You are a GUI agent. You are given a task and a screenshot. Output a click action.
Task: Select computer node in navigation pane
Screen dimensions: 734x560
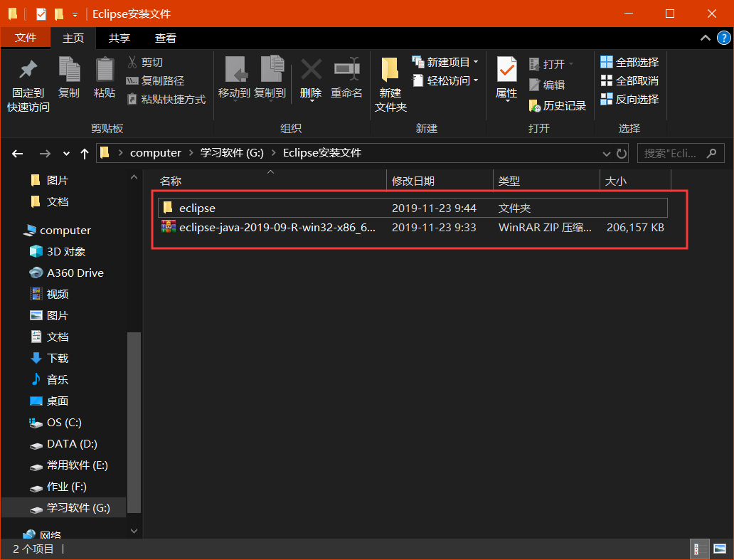coord(57,231)
